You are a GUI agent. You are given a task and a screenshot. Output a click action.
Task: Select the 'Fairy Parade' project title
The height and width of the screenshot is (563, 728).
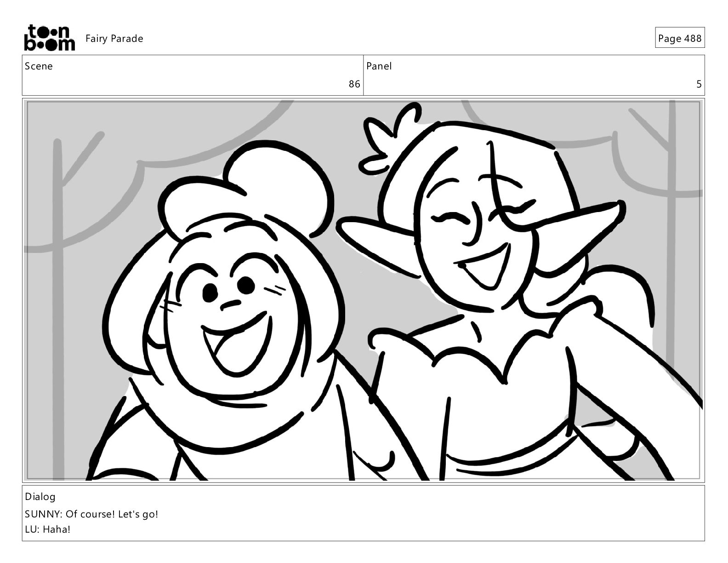114,39
